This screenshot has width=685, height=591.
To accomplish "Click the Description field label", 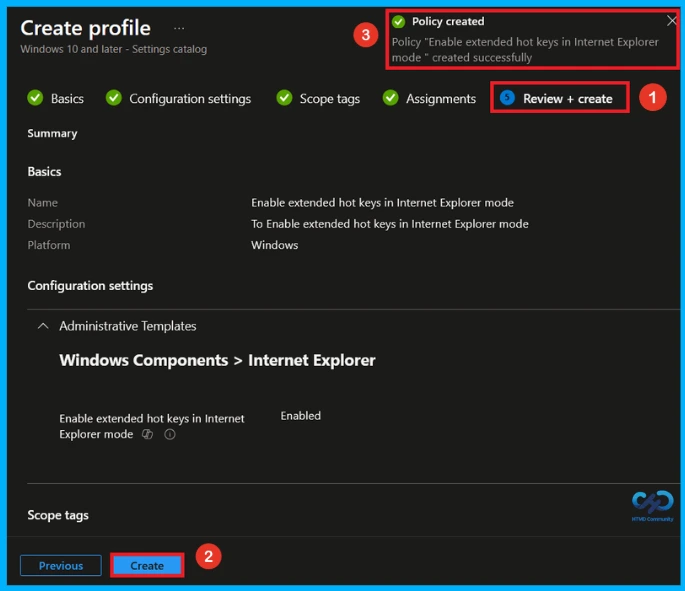I will (x=56, y=224).
